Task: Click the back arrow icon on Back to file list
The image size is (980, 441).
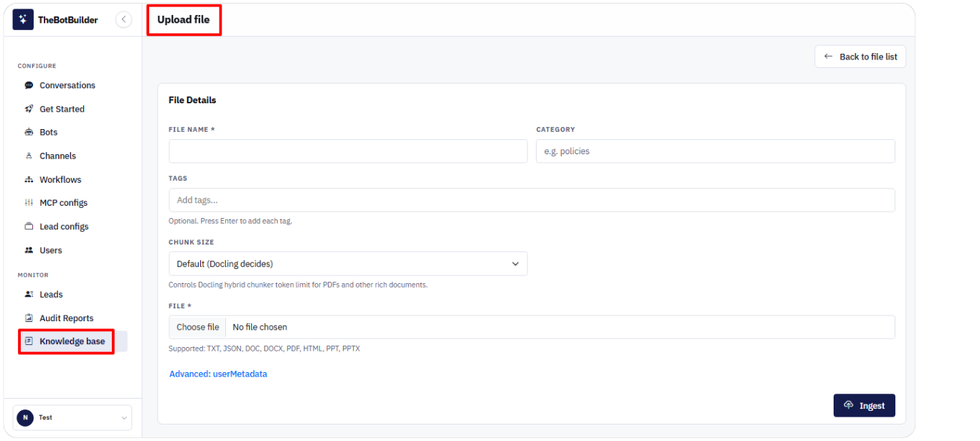Action: (x=828, y=57)
